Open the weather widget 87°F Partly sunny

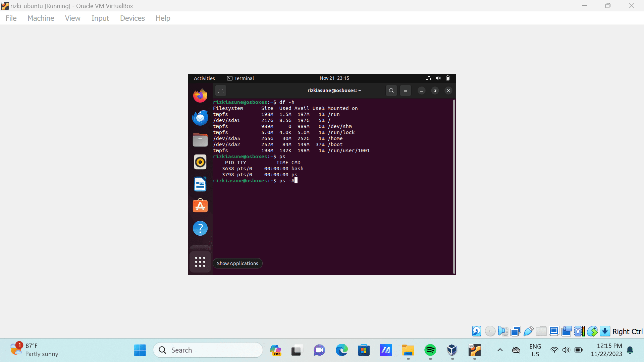point(34,350)
